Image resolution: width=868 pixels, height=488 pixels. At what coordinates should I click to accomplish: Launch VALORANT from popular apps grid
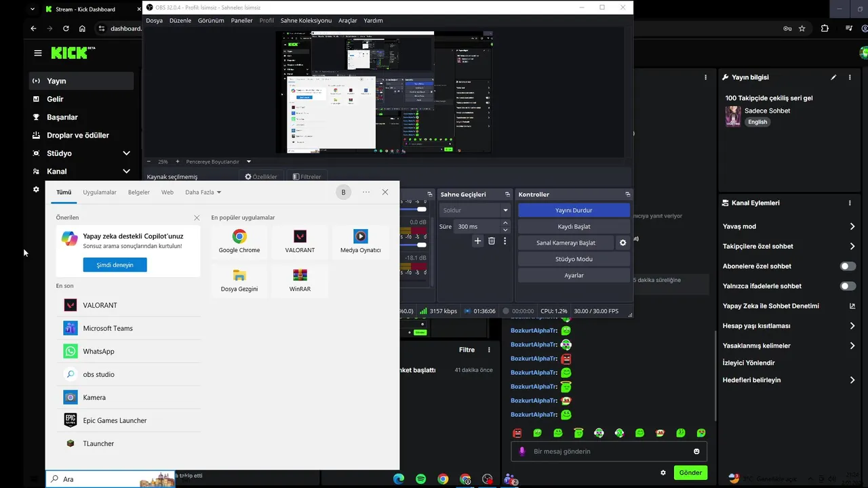[x=300, y=242]
